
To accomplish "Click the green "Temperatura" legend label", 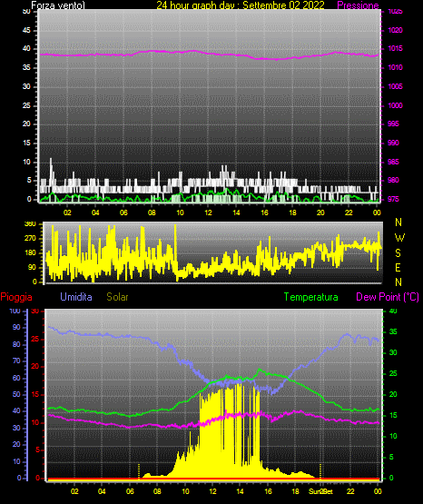I will 310,297.
